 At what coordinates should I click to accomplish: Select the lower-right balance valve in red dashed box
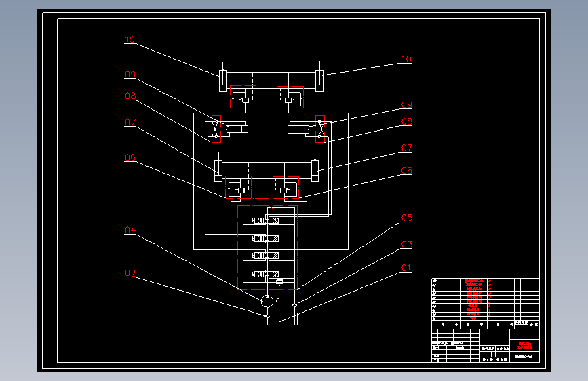(x=286, y=187)
